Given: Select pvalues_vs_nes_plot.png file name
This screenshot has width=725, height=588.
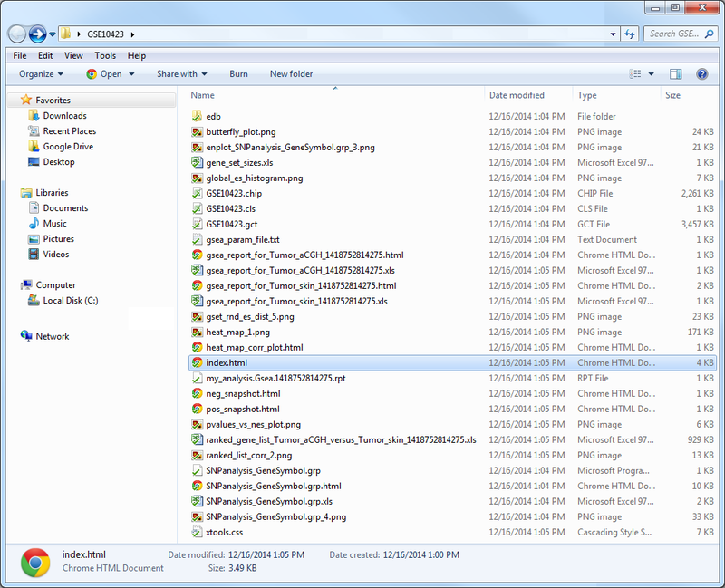Looking at the screenshot, I should pos(254,424).
